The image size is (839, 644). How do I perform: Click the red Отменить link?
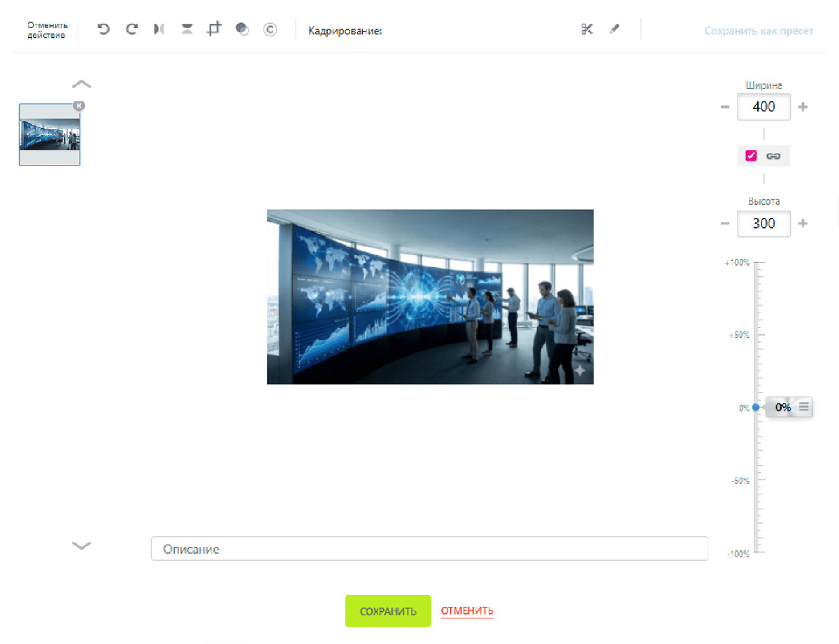(x=467, y=610)
